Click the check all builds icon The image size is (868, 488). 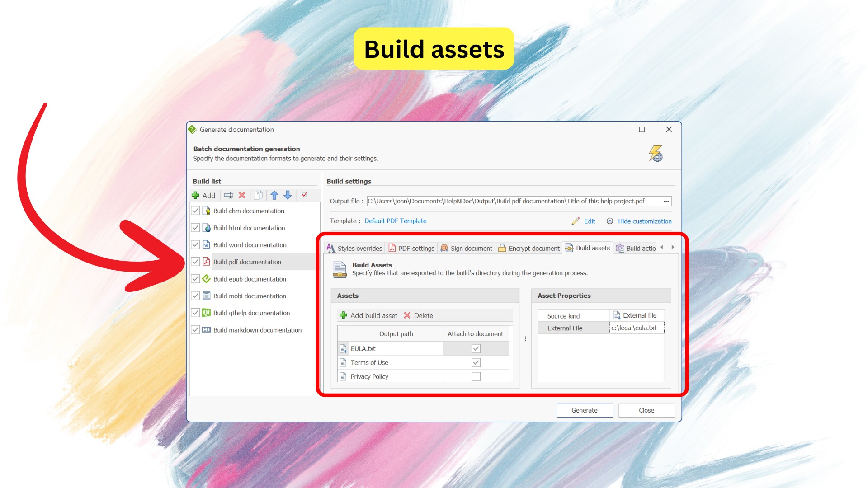click(x=304, y=195)
